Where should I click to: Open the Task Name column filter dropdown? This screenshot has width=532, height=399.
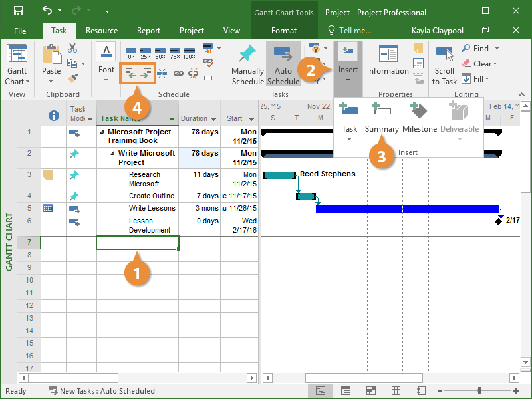[x=172, y=120]
